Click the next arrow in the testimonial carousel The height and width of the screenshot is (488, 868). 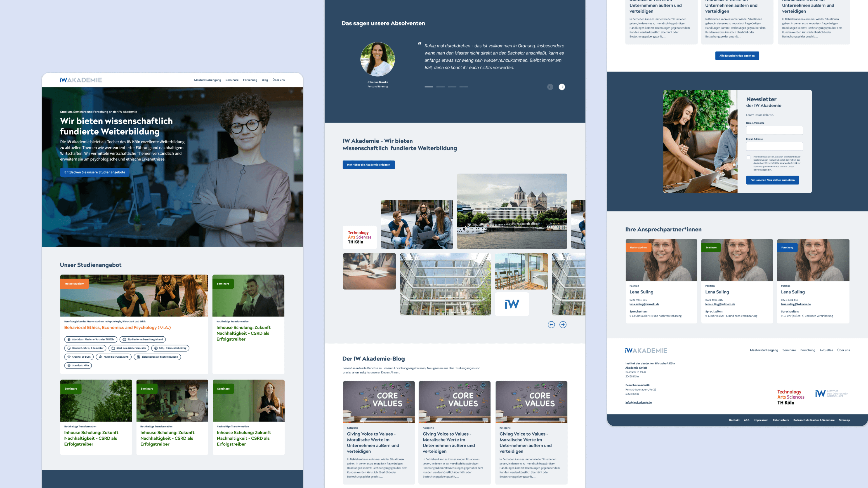coord(562,87)
